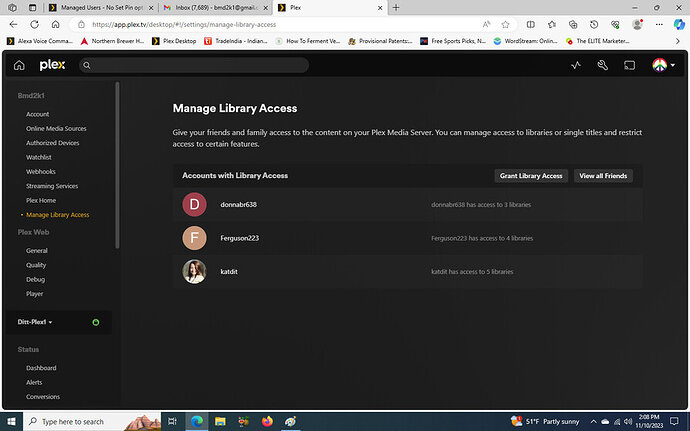Open Authorized Devices
The width and height of the screenshot is (690, 431).
[52, 143]
